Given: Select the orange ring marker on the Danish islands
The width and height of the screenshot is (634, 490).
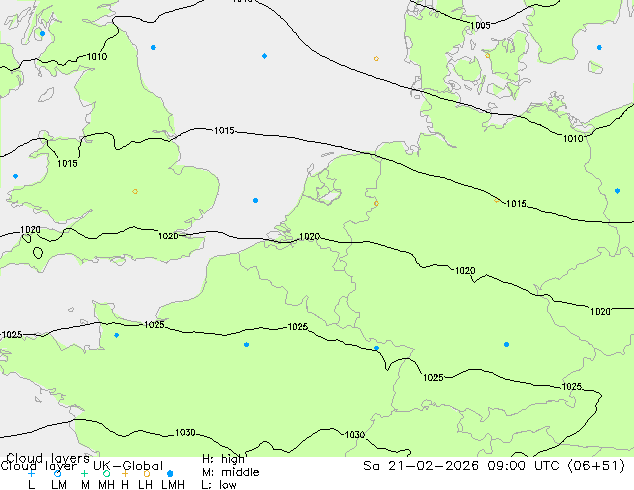Looking at the screenshot, I should [x=488, y=55].
